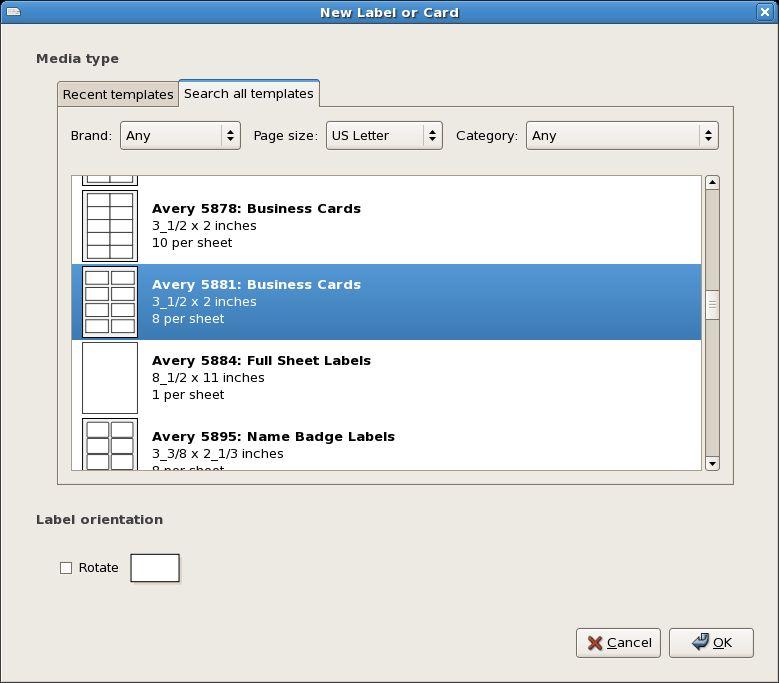Select Avery 5878 Business Cards template
This screenshot has width=779, height=683.
[x=387, y=226]
